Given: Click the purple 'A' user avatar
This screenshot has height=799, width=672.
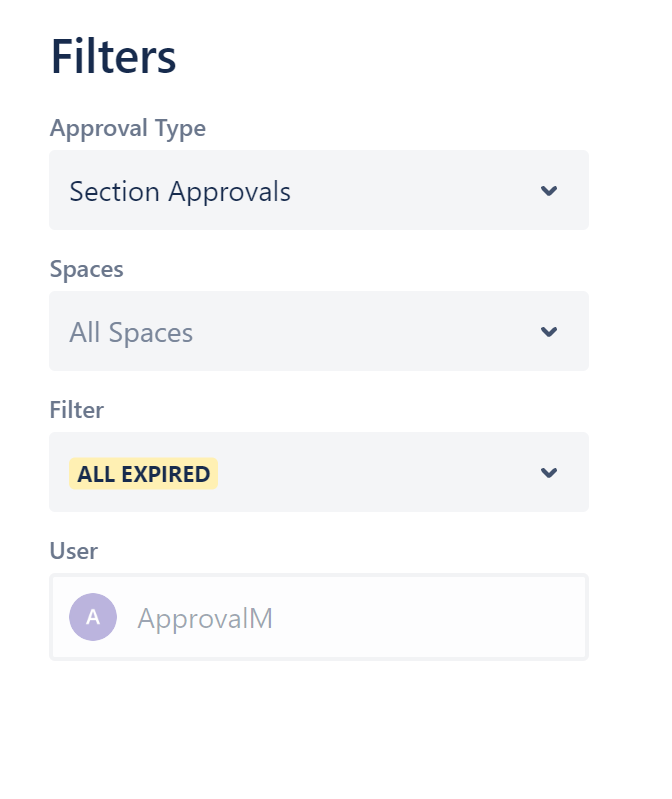Looking at the screenshot, I should click(93, 617).
